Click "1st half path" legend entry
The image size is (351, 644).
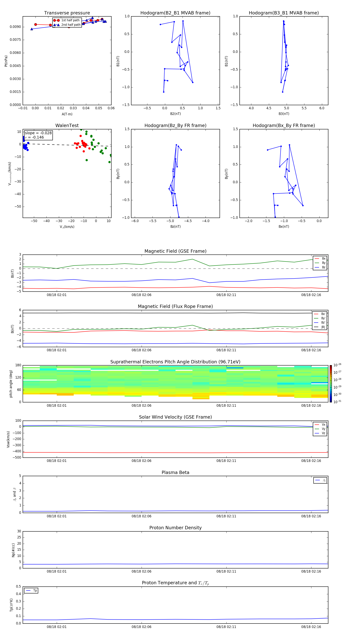coord(67,20)
